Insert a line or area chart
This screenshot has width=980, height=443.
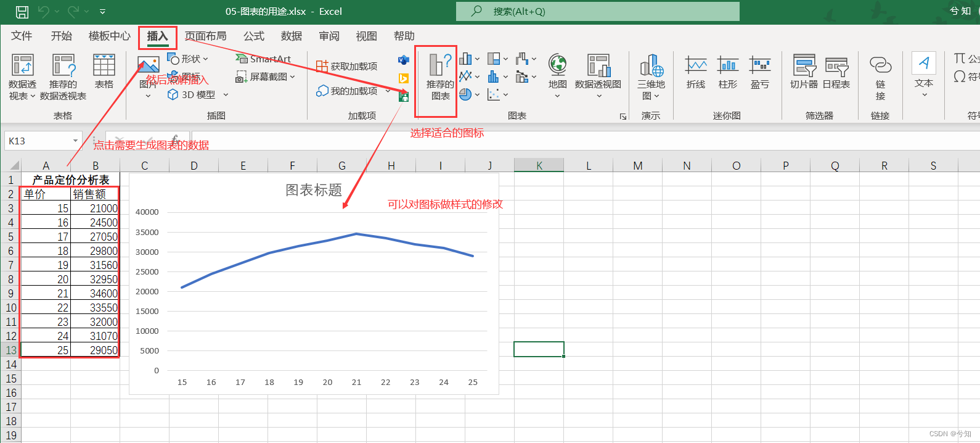(469, 76)
